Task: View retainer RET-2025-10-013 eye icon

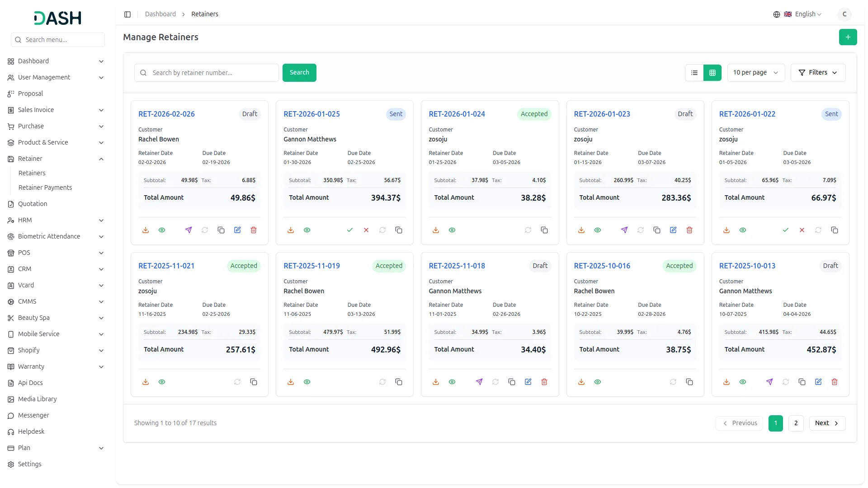Action: tap(743, 382)
